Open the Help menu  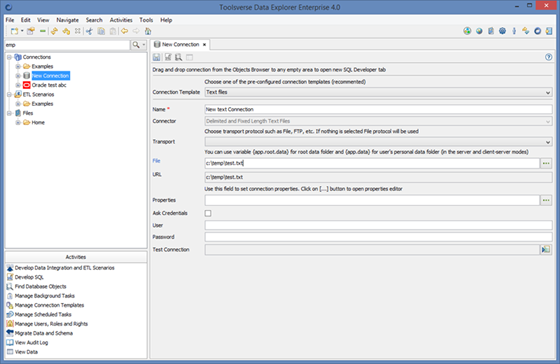click(x=166, y=20)
